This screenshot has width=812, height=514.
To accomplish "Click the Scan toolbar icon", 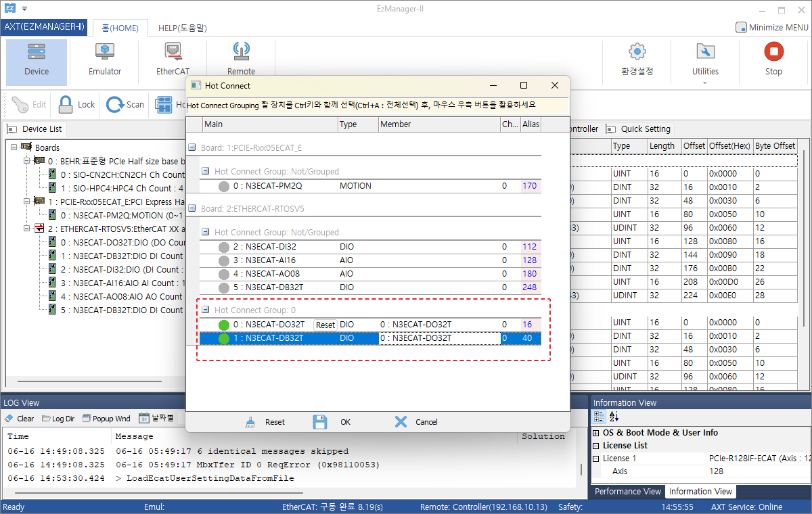I will (125, 105).
